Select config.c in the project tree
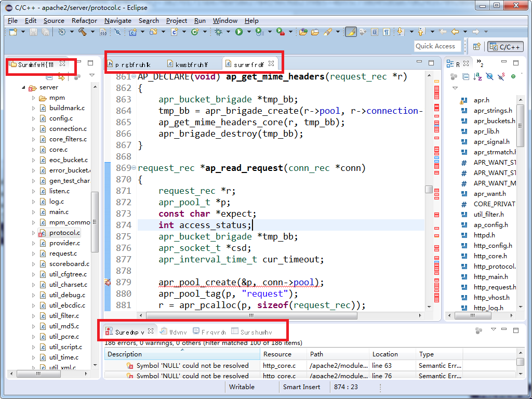 pyautogui.click(x=61, y=119)
